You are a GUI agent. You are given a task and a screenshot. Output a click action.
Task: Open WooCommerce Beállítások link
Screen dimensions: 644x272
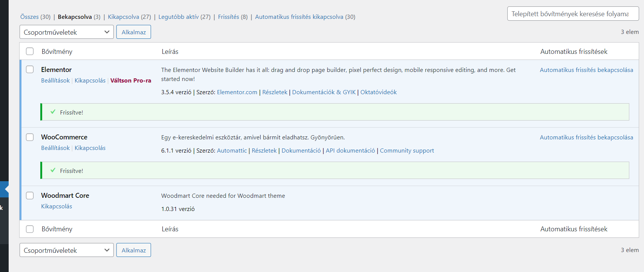pyautogui.click(x=55, y=148)
